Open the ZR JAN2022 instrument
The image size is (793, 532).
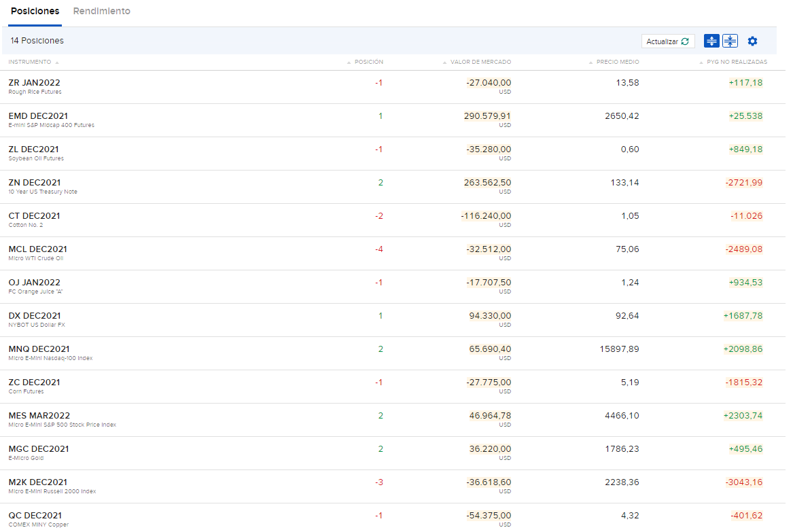tap(34, 83)
